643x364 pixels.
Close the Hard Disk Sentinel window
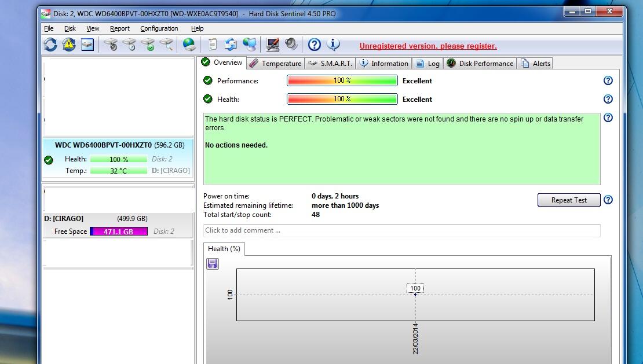point(609,12)
